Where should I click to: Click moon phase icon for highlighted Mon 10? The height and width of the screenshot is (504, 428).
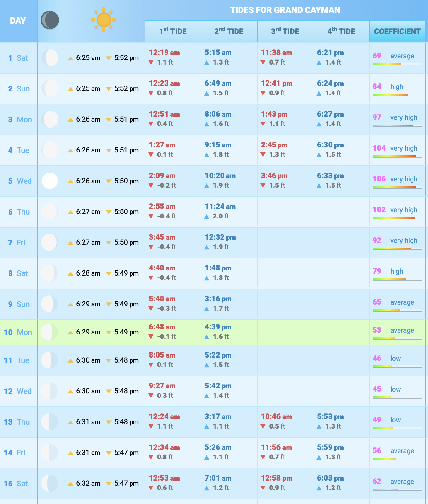coord(49,332)
